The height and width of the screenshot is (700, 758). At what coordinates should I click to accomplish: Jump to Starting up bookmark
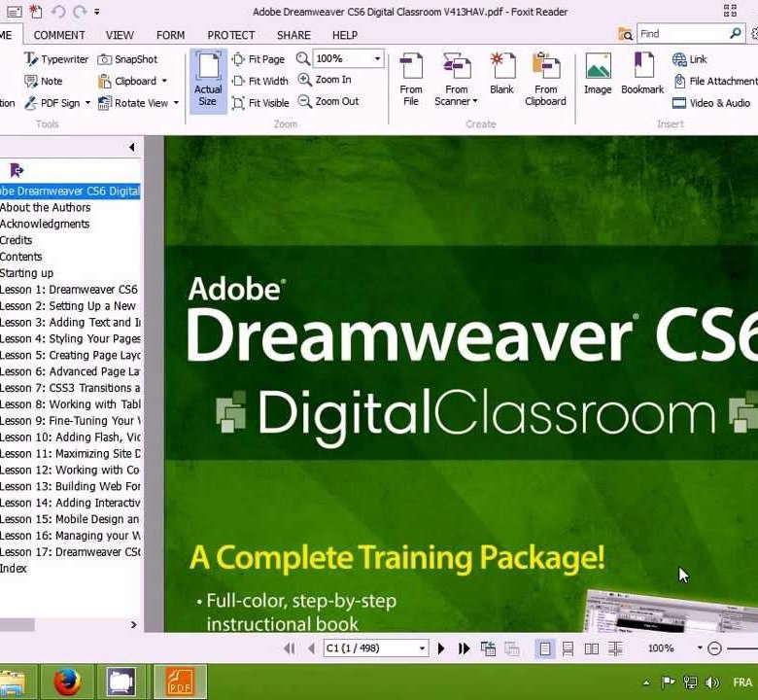click(27, 273)
